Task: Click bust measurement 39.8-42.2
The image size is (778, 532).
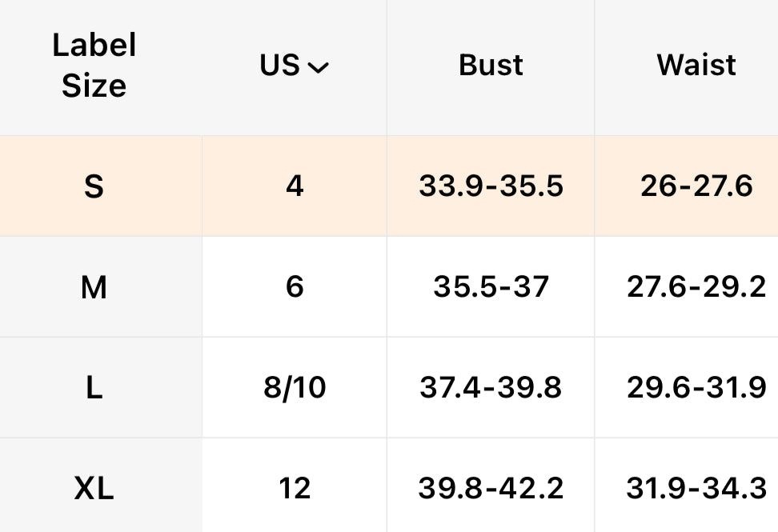Action: (491, 488)
